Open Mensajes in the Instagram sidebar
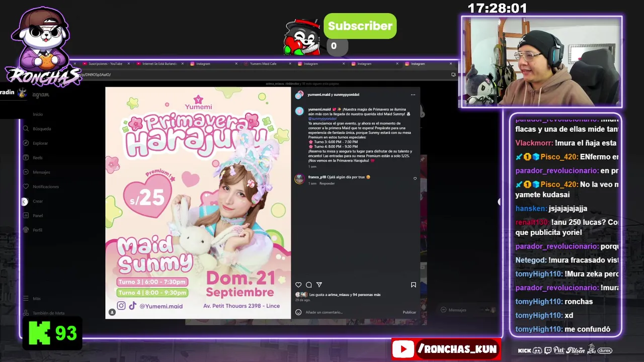 [37, 172]
